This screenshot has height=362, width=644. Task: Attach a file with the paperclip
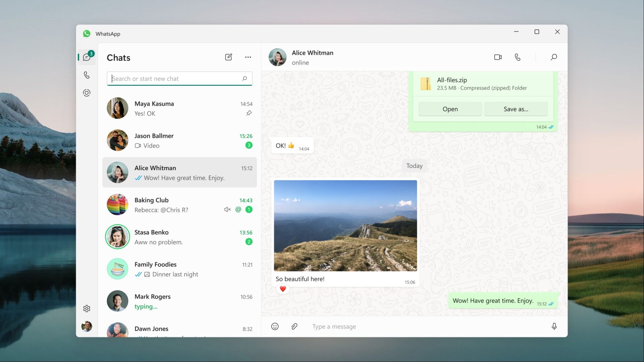click(x=294, y=326)
